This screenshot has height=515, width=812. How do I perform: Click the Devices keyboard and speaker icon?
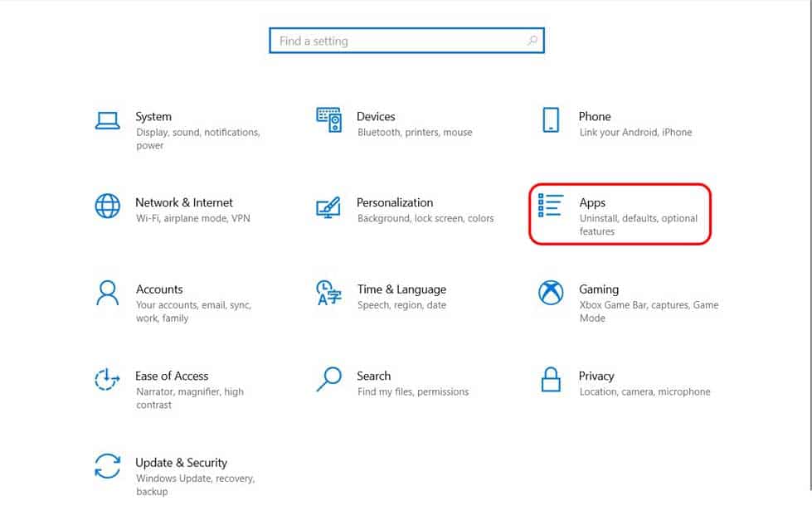click(329, 119)
